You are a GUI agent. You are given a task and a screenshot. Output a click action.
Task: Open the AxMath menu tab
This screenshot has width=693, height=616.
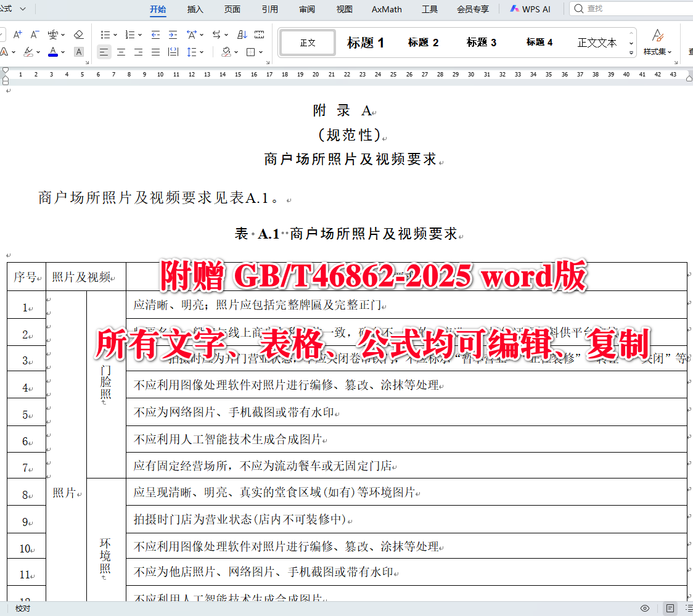pos(387,9)
